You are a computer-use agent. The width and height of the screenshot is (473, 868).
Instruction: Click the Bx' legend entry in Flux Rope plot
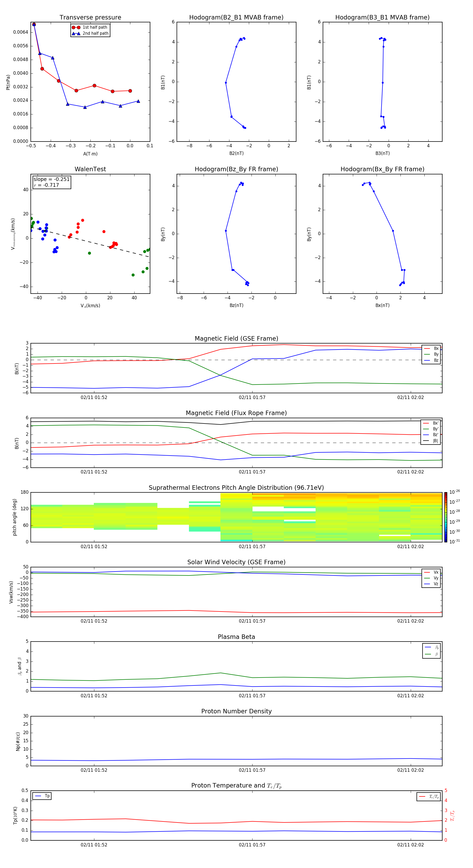point(431,423)
